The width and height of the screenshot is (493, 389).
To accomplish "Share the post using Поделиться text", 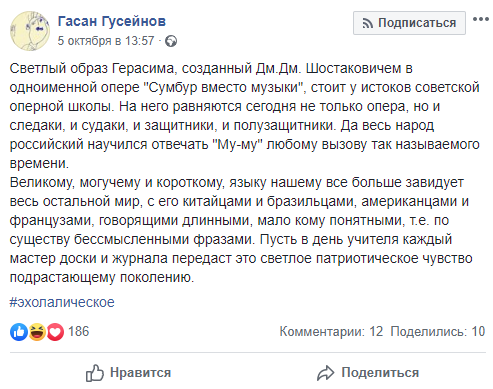I will tap(380, 373).
